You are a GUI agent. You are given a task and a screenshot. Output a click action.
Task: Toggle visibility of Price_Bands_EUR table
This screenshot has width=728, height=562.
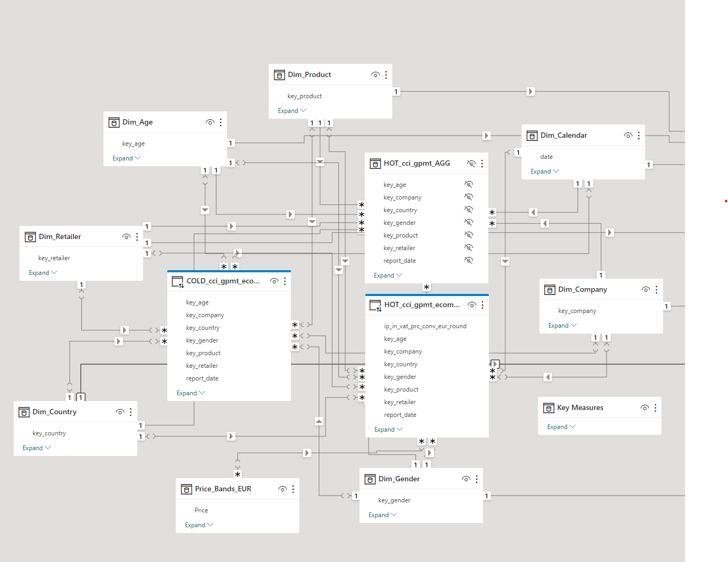282,489
